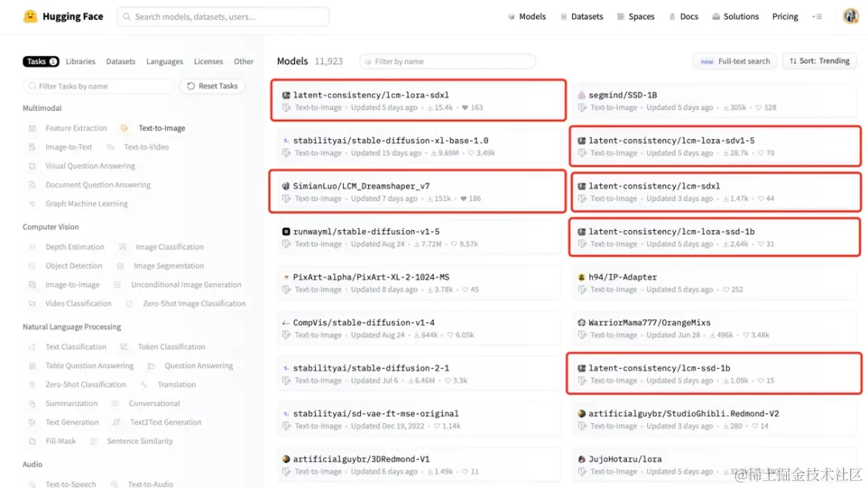Select the Tasks filter tab

click(40, 61)
